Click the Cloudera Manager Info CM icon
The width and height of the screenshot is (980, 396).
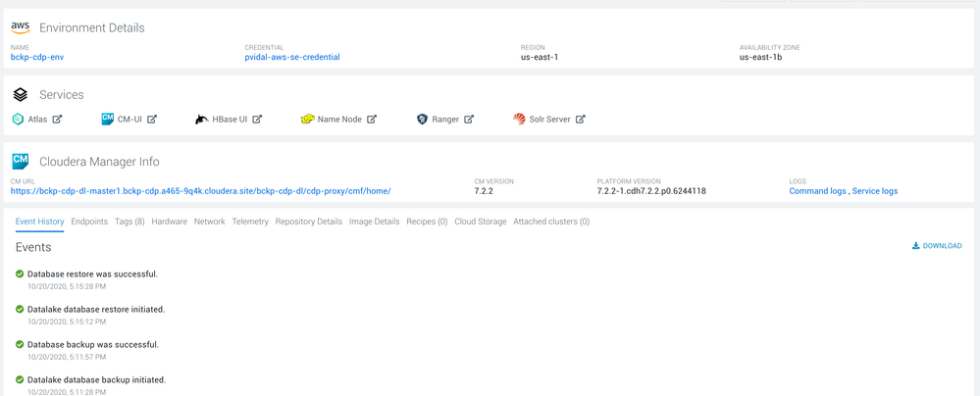click(21, 161)
